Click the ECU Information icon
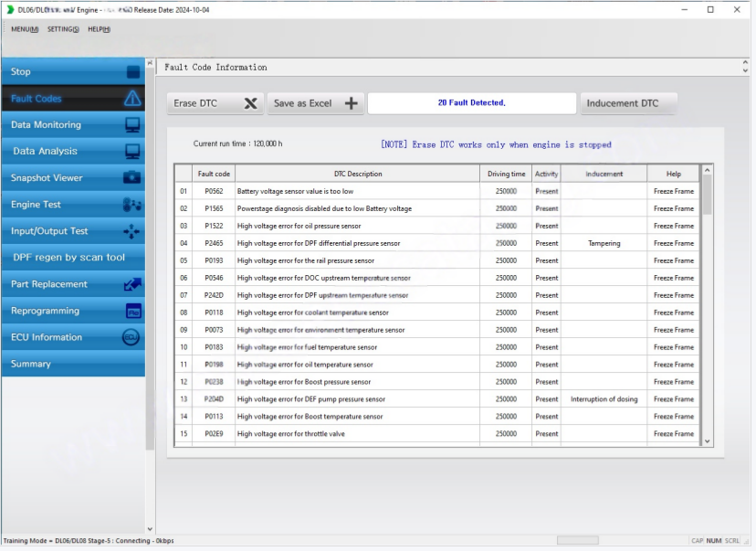This screenshot has width=756, height=551. [131, 337]
